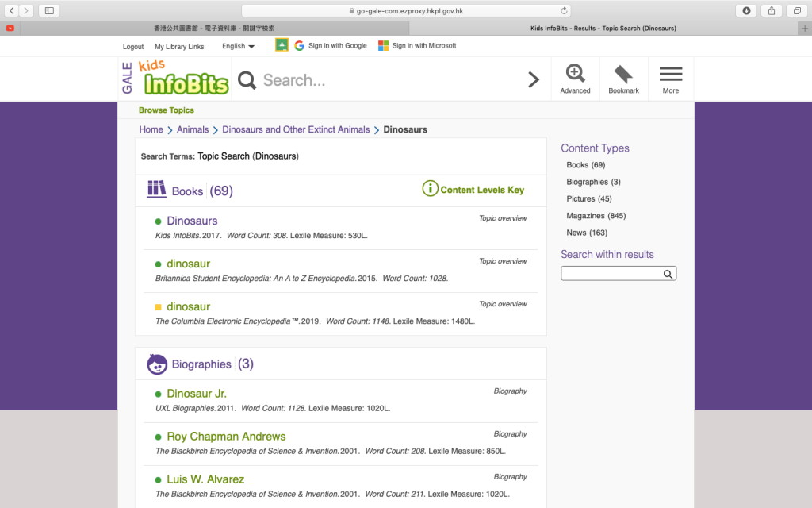Image resolution: width=812 pixels, height=508 pixels.
Task: Click the Kids InfoBits logo
Action: [x=185, y=79]
